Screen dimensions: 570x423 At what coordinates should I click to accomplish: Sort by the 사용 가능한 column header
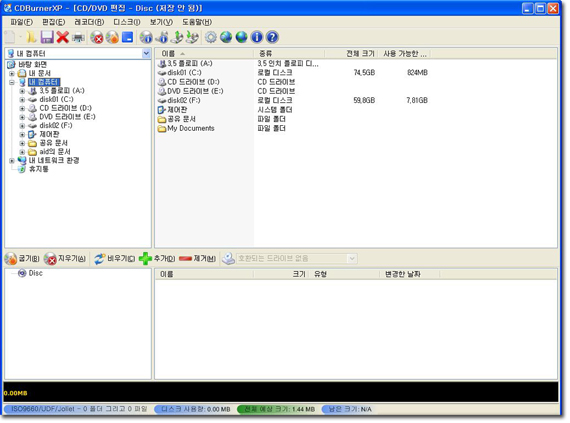pyautogui.click(x=405, y=54)
